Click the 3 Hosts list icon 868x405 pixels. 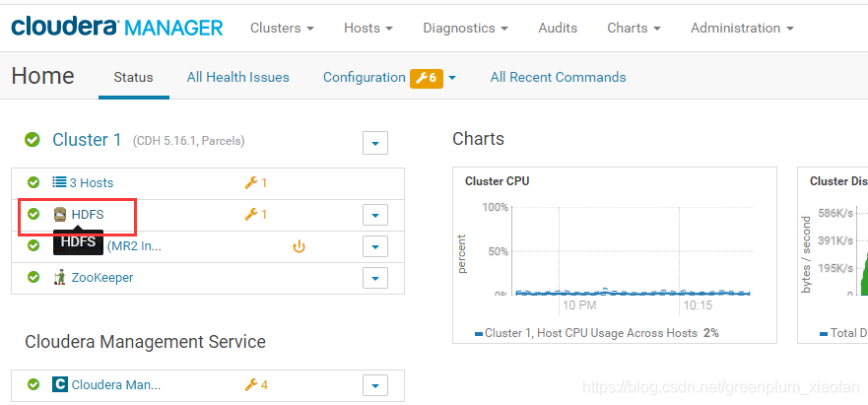point(59,181)
